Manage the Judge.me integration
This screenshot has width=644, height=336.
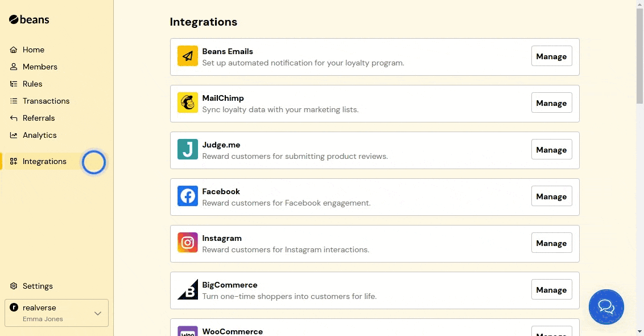[x=552, y=150]
